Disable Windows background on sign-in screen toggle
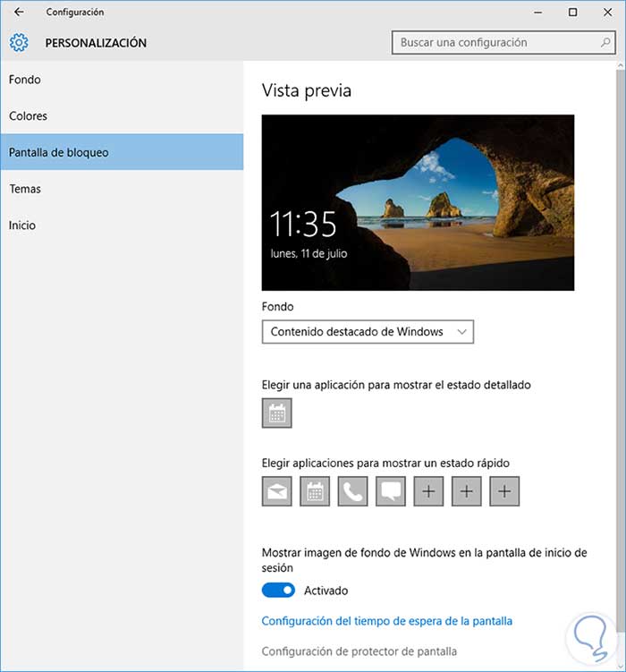The image size is (626, 672). [278, 591]
